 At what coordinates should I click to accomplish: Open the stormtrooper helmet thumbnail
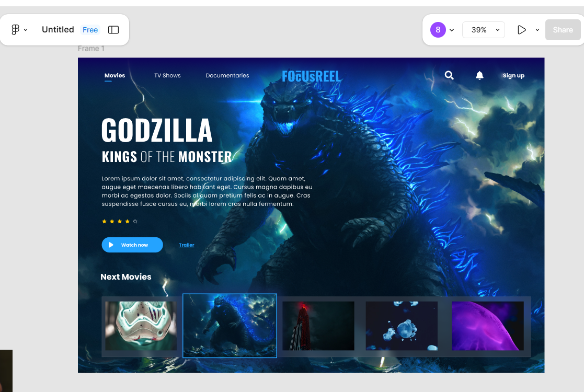click(141, 326)
